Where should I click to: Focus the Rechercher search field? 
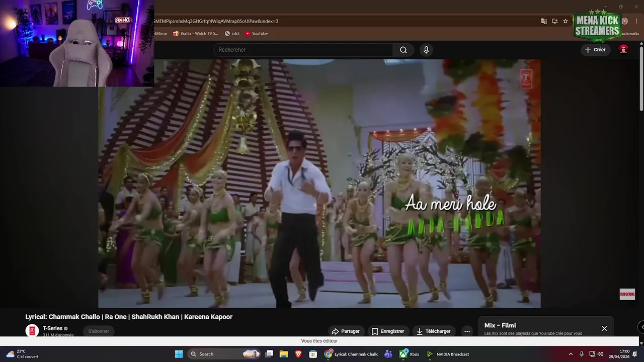[303, 50]
